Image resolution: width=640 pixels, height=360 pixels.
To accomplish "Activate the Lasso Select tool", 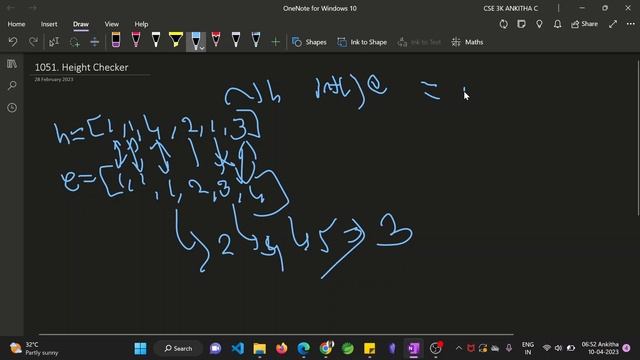I will (74, 42).
